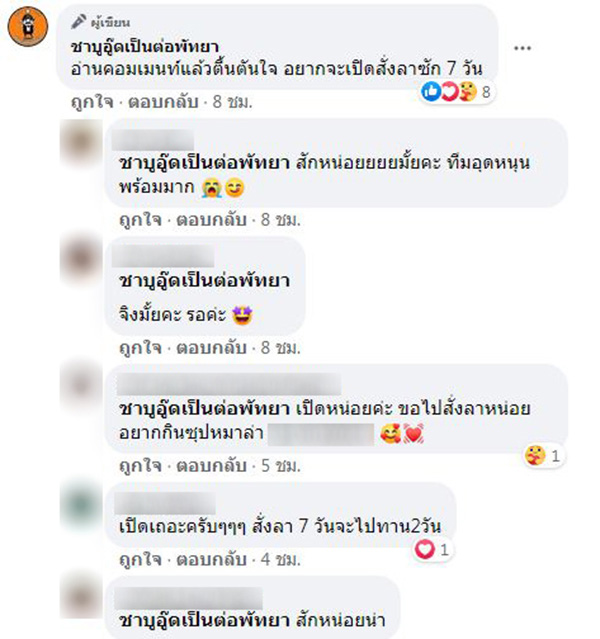Click the orange page profile avatar

pyautogui.click(x=28, y=26)
